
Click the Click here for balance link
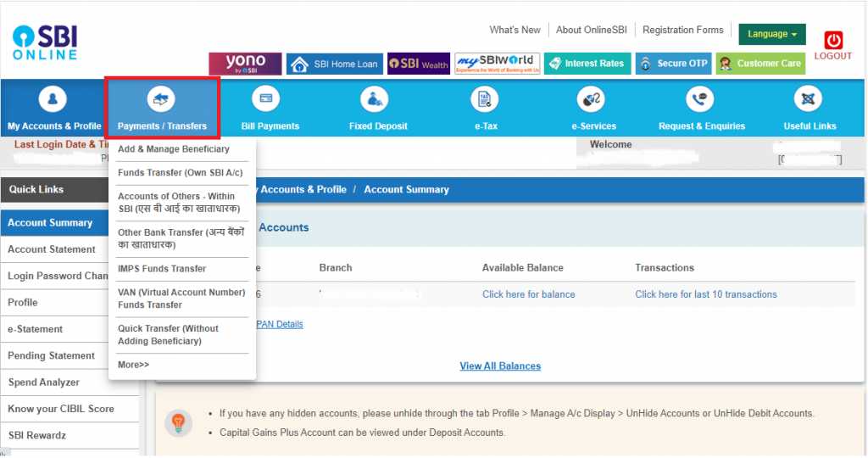pos(529,294)
